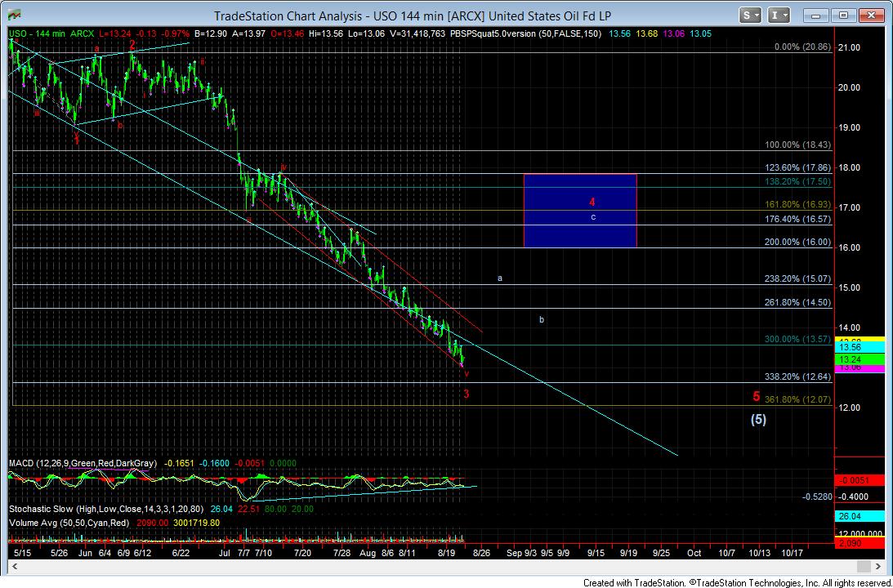Click the '-0.5280' MACD value label
Image resolution: width=893 pixels, height=588 pixels.
coord(817,497)
